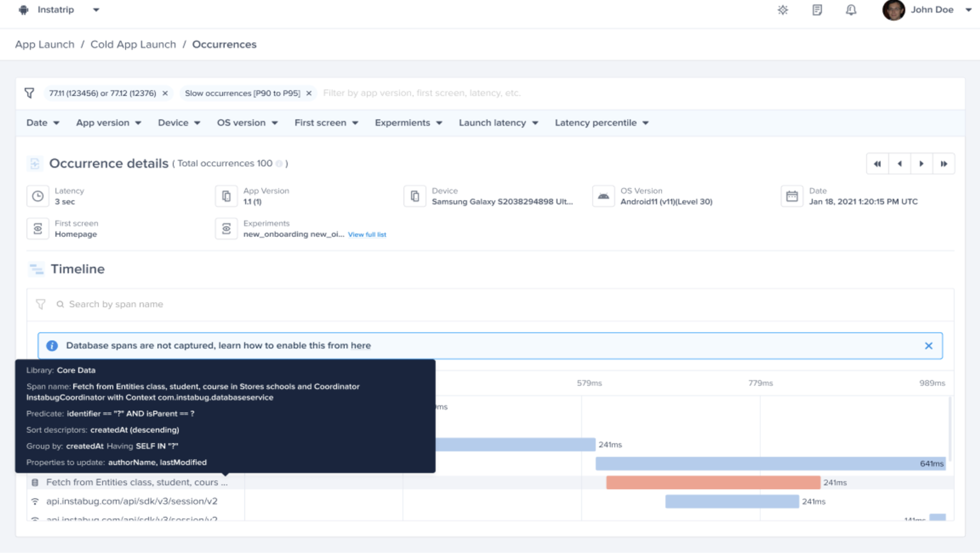The image size is (980, 553).
Task: Remove the Slow occurrences P90 to P95 chip
Action: point(309,93)
